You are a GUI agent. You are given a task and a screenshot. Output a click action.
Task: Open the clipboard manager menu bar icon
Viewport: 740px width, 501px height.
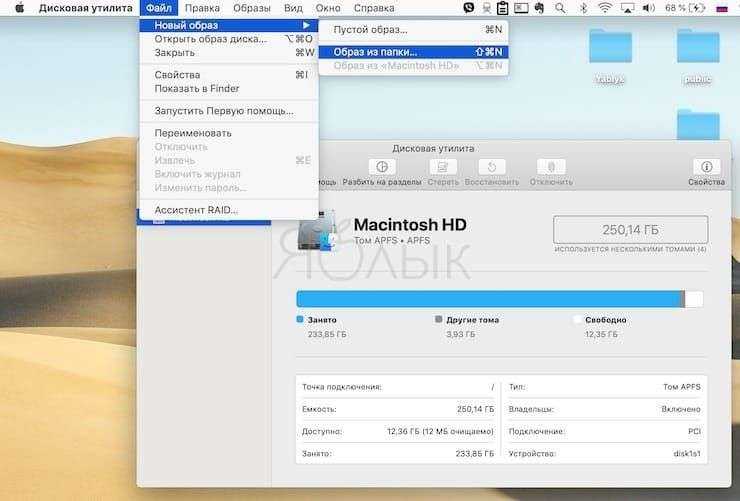click(x=503, y=8)
